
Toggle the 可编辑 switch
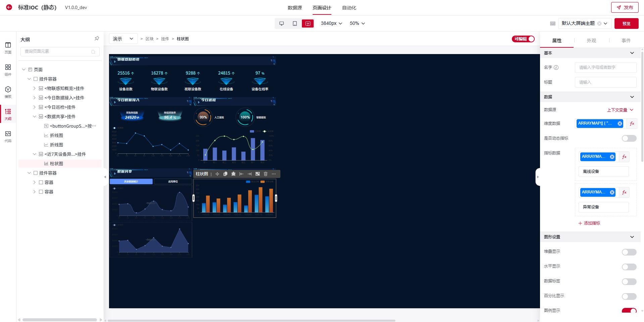[523, 39]
